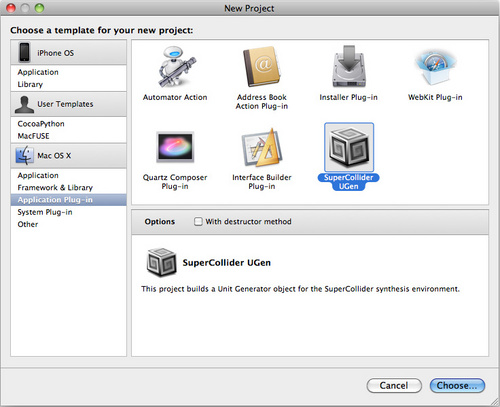
Task: Click the User Templates silhouette icon
Action: point(24,104)
